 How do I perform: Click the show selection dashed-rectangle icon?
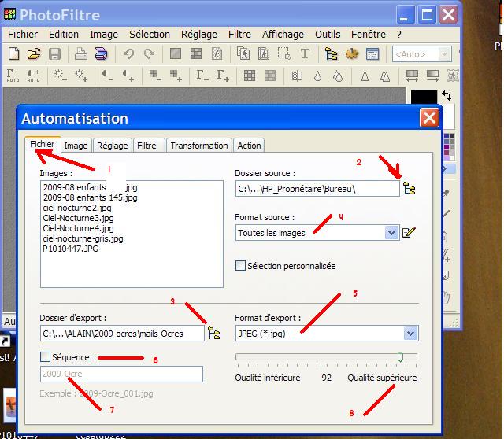point(283,53)
